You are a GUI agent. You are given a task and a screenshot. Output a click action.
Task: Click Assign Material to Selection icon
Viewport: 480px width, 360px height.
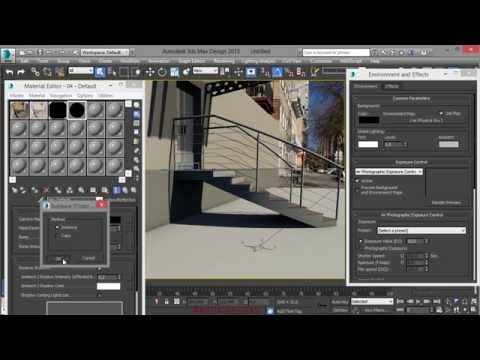click(35, 190)
